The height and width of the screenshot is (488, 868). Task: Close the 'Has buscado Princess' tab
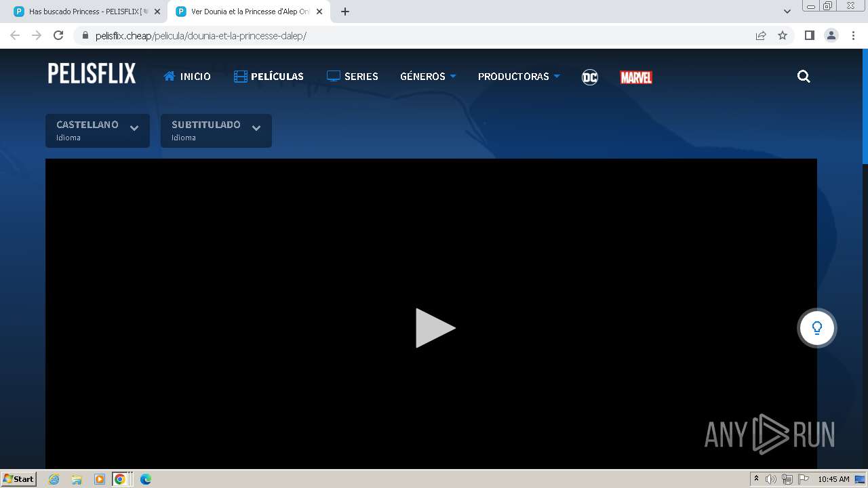(157, 12)
